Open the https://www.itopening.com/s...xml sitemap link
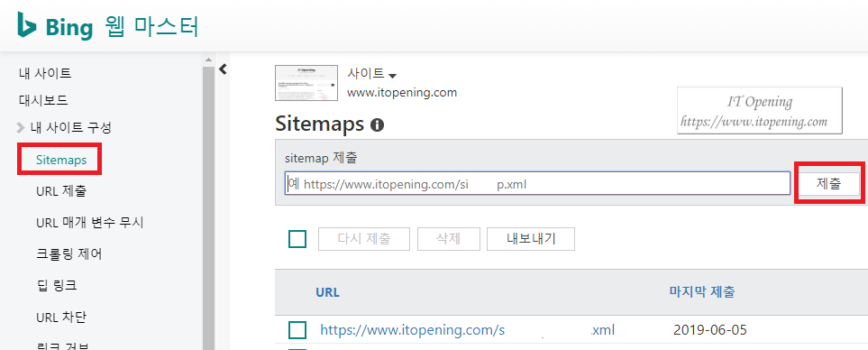868x350 pixels. 468,331
